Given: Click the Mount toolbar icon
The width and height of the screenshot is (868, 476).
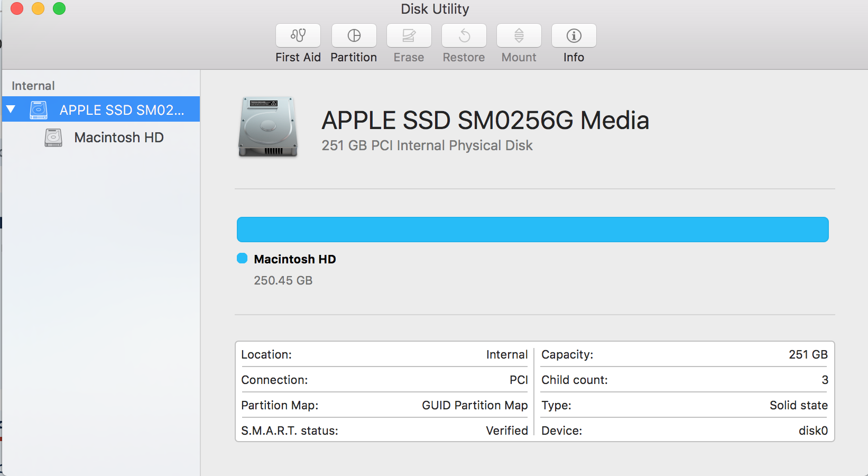Looking at the screenshot, I should tap(519, 35).
